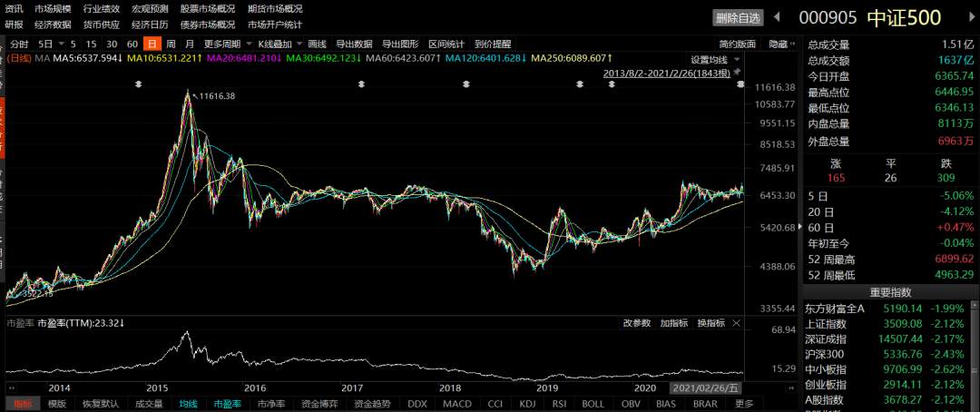Select the 市净率 indicator tab
The height and width of the screenshot is (412, 980).
[270, 404]
